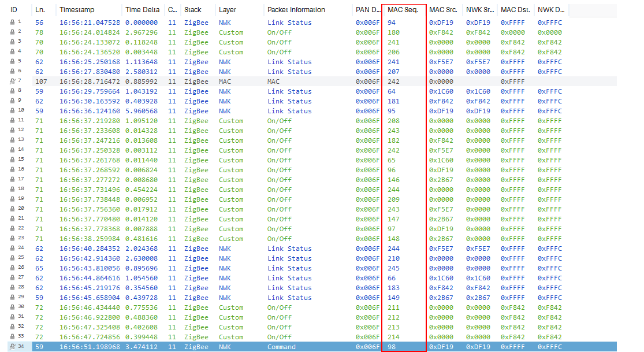
Task: Click the key icon on highlighted row 34
Action: 12,347
